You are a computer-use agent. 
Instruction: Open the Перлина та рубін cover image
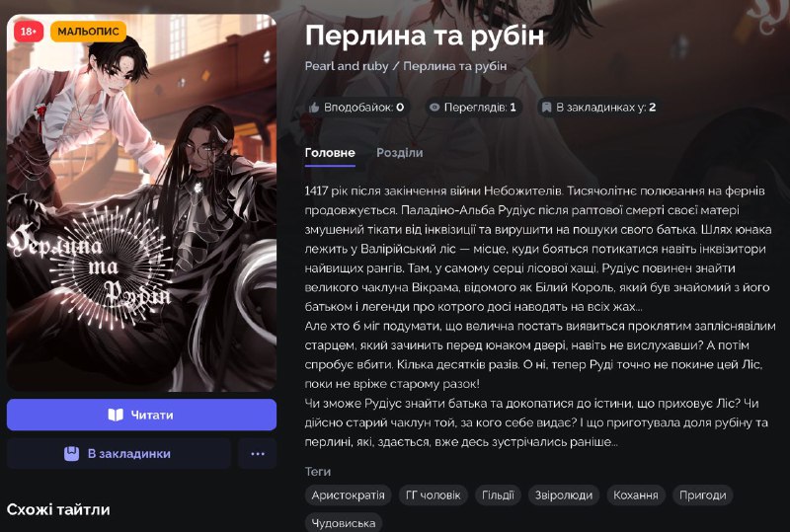coord(141,203)
